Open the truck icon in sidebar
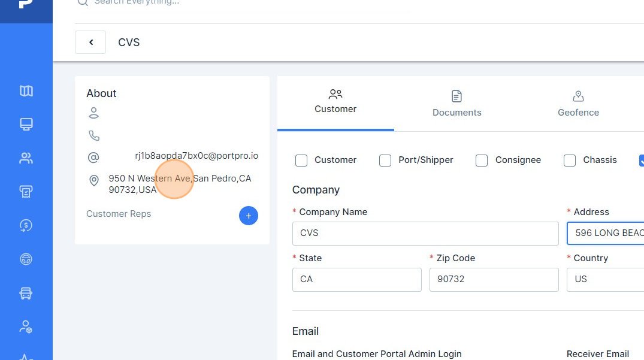644x360 pixels. point(26,293)
